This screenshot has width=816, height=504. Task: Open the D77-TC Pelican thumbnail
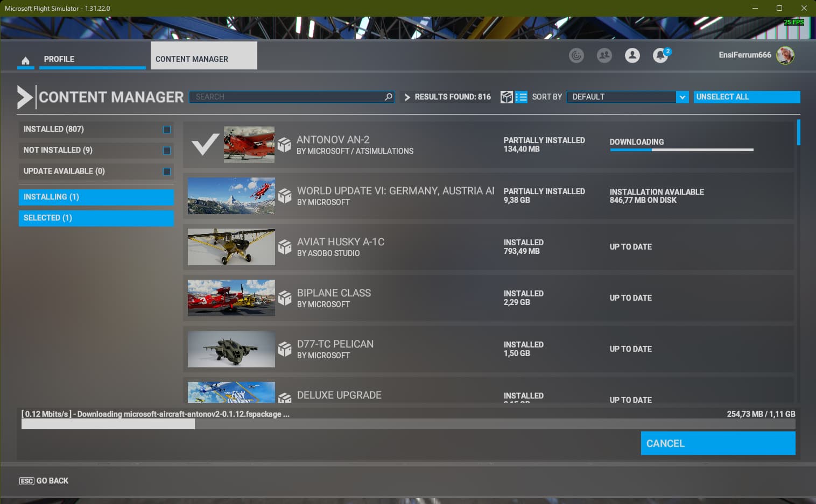click(x=231, y=349)
